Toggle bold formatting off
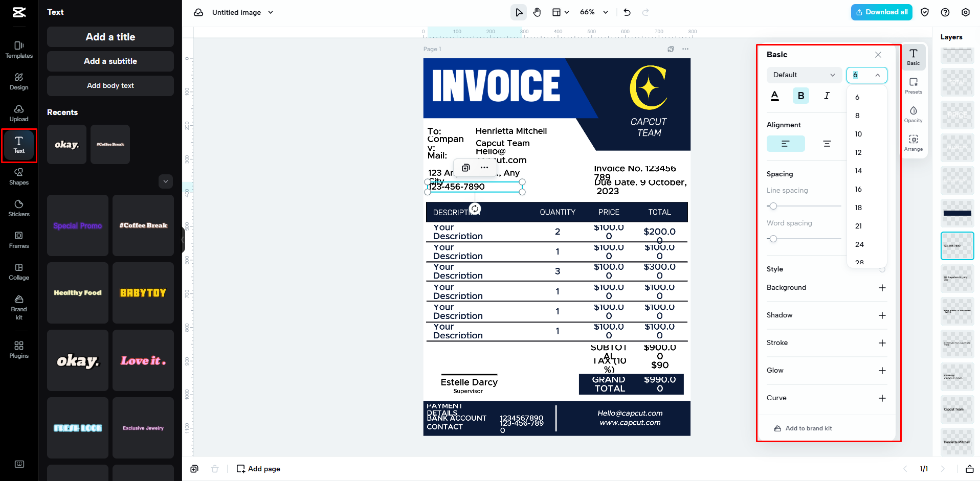Image resolution: width=980 pixels, height=481 pixels. click(x=800, y=96)
